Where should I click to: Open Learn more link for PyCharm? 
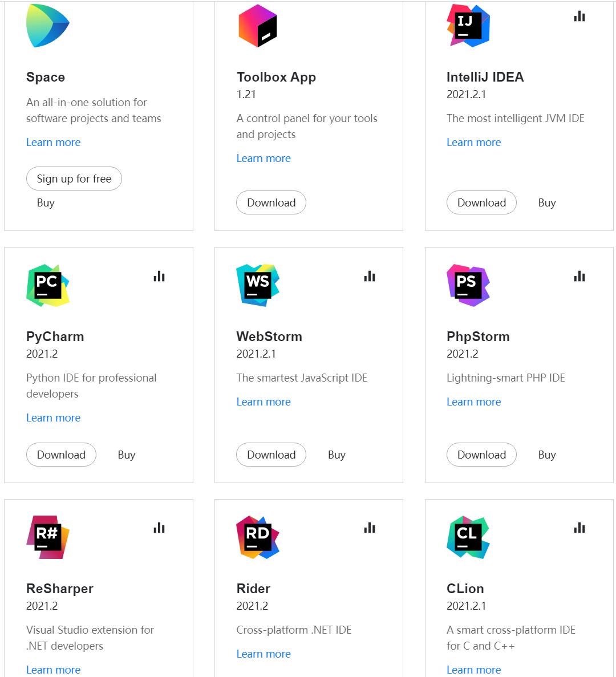click(x=54, y=418)
